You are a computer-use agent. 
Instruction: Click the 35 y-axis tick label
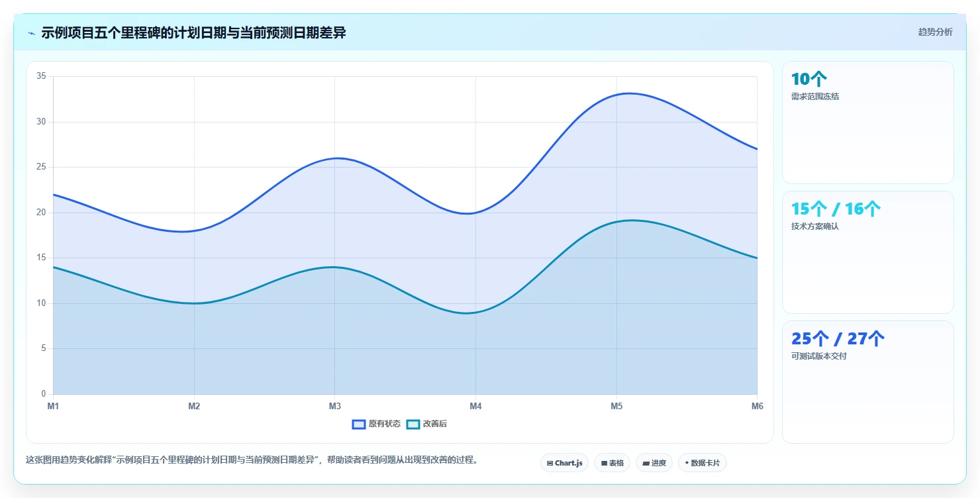41,76
